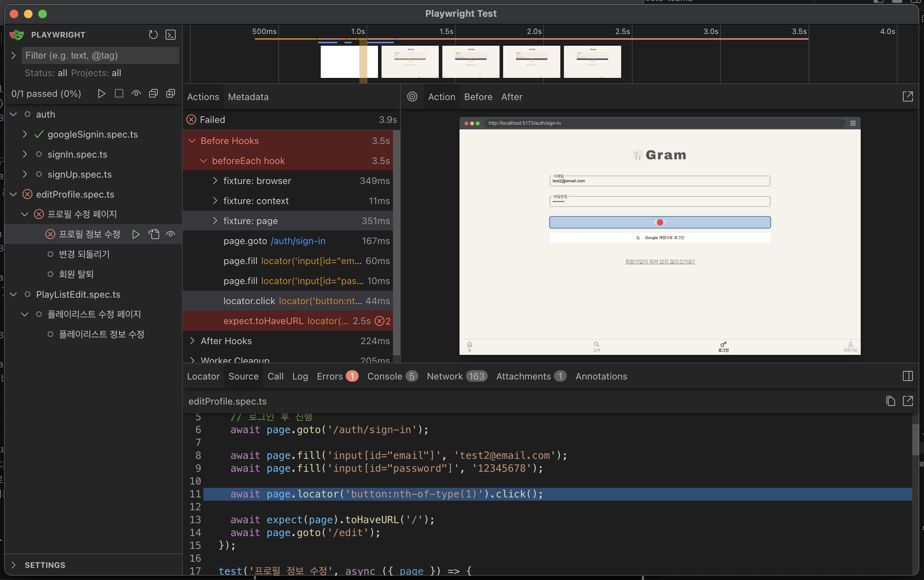Viewport: 924px width, 580px height.
Task: Toggle watch on the 프로필 정보 수정 test
Action: pyautogui.click(x=171, y=234)
